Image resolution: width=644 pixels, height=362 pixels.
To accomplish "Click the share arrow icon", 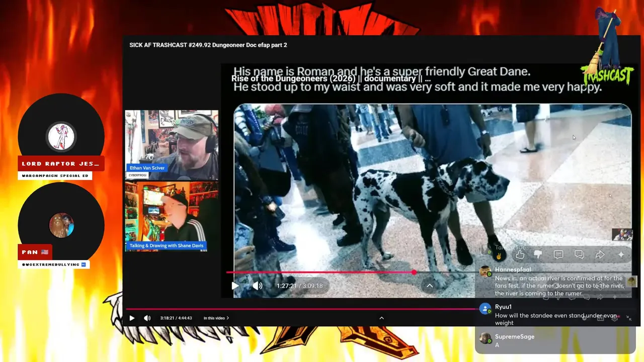I will [600, 255].
